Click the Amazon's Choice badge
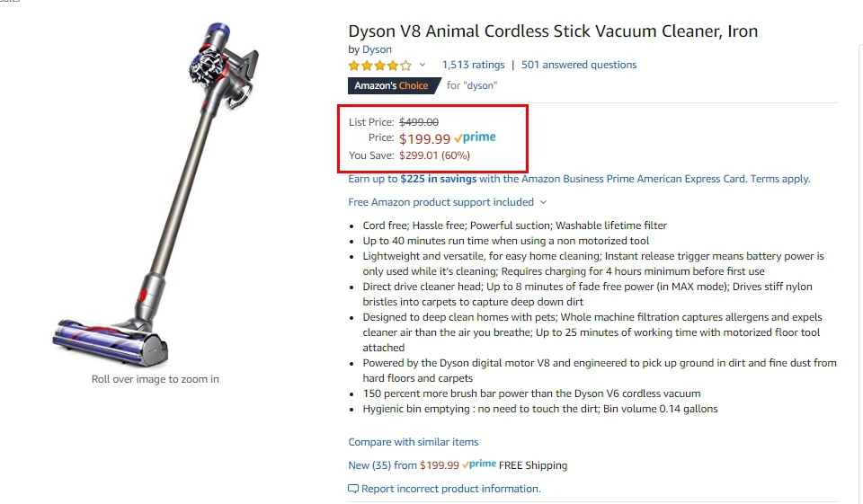This screenshot has width=863, height=504. click(392, 85)
